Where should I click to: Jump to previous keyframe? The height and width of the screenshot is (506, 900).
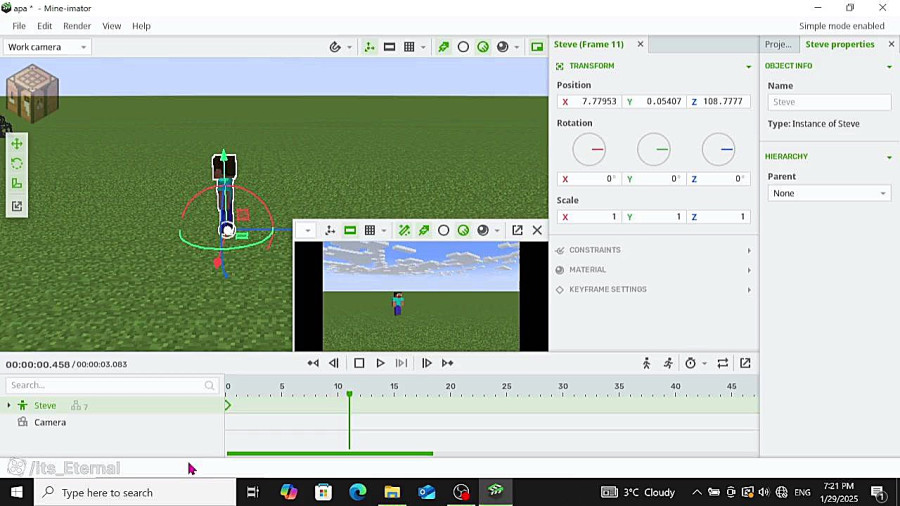[x=313, y=363]
